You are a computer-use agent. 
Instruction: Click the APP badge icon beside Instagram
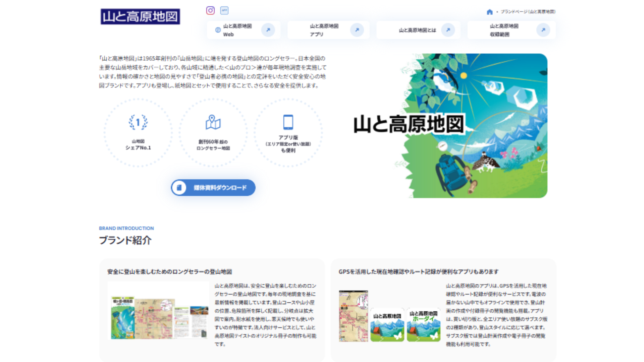point(225,11)
